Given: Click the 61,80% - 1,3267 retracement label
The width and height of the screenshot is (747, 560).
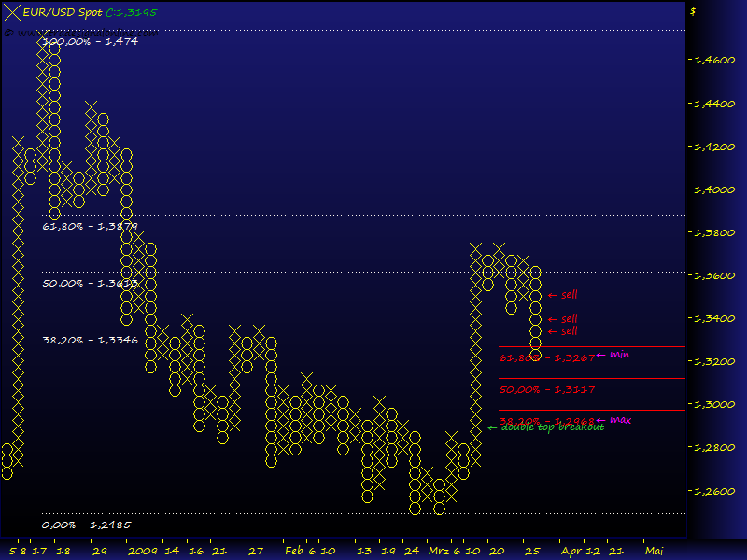Looking at the screenshot, I should (546, 357).
